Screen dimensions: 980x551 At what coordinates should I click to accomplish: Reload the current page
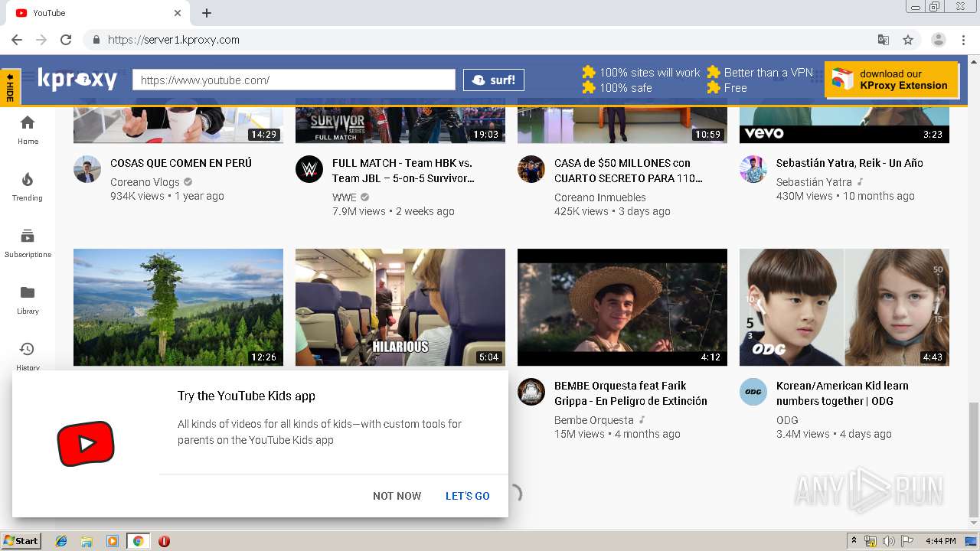[x=66, y=40]
